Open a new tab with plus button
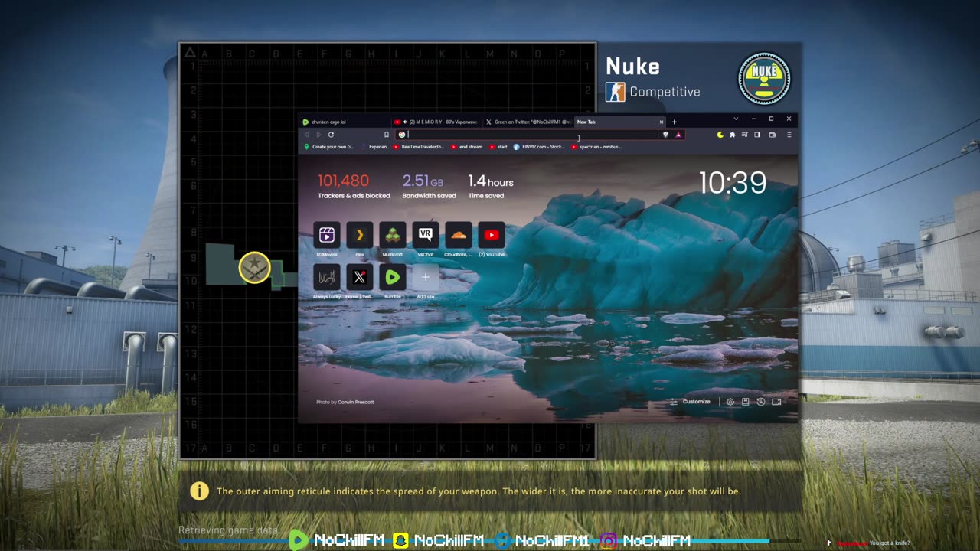 pos(675,122)
